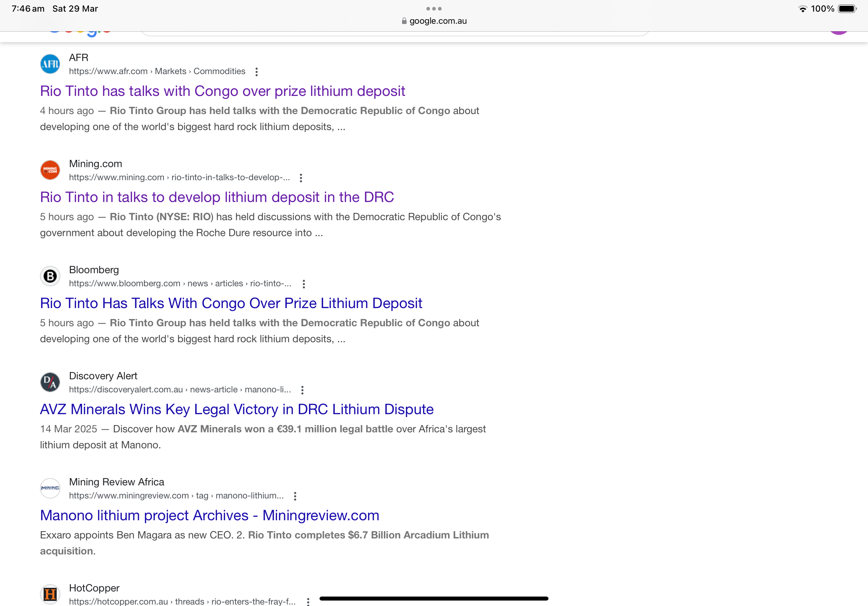Tap the padlock icon beside google.com.au
This screenshot has width=868, height=606.
(404, 21)
